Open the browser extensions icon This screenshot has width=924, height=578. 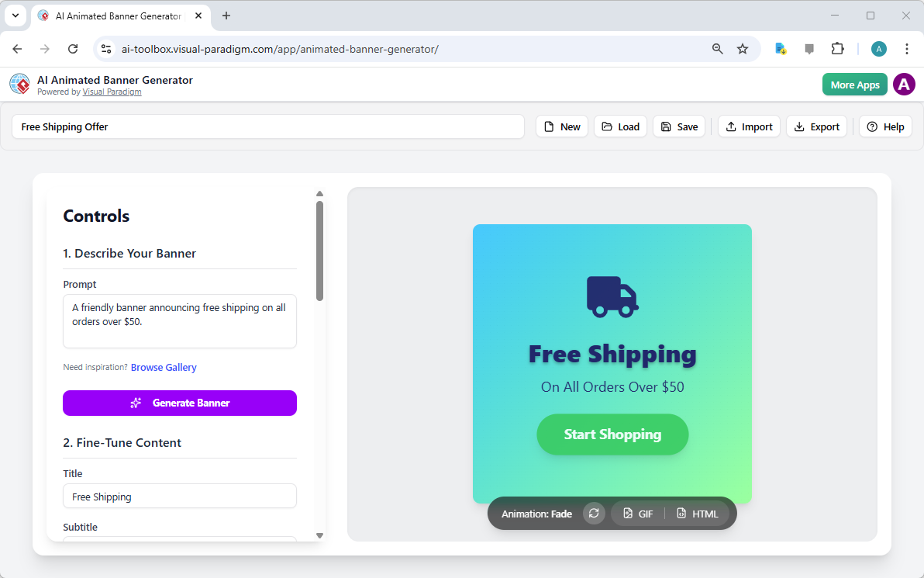click(x=837, y=48)
